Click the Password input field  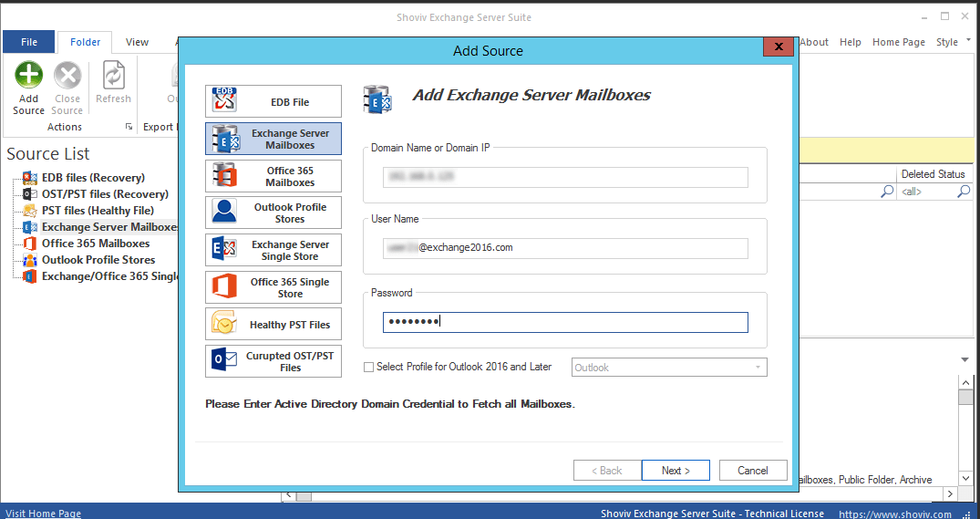(565, 322)
